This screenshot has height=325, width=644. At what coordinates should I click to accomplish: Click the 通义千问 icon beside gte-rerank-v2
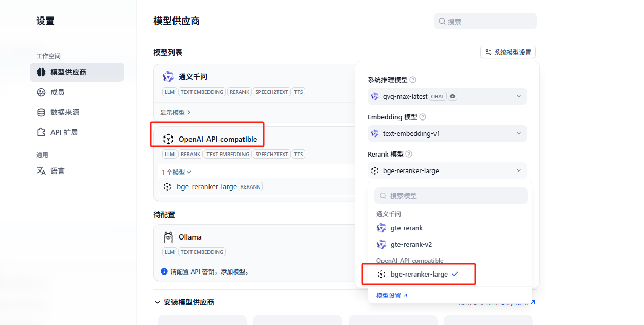(x=381, y=244)
